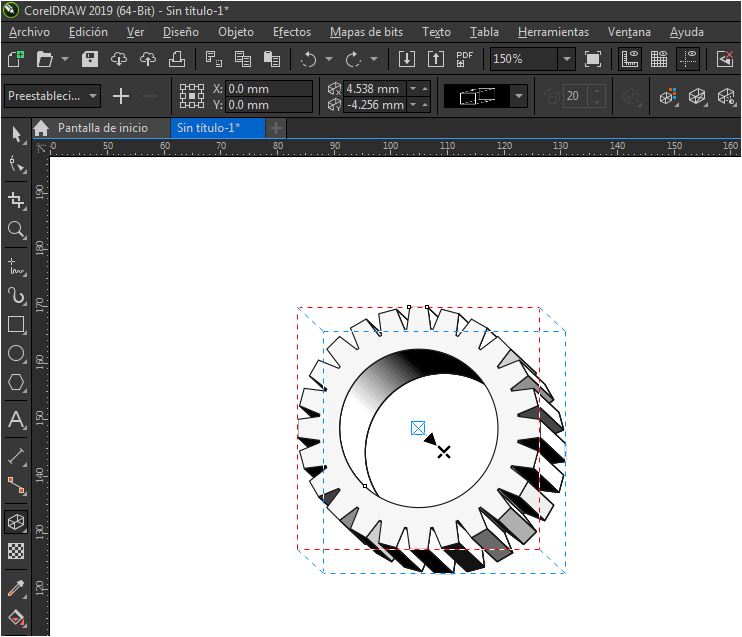Viewport: 742px width, 637px height.
Task: Create a new document
Action: [x=16, y=59]
